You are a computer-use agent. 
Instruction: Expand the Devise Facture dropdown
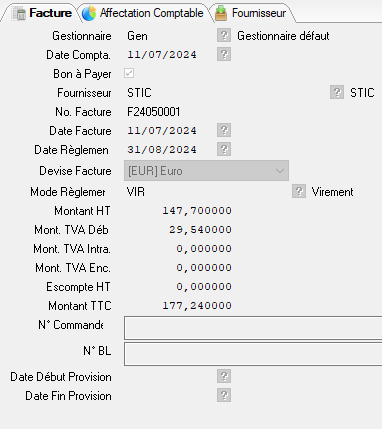pyautogui.click(x=206, y=171)
